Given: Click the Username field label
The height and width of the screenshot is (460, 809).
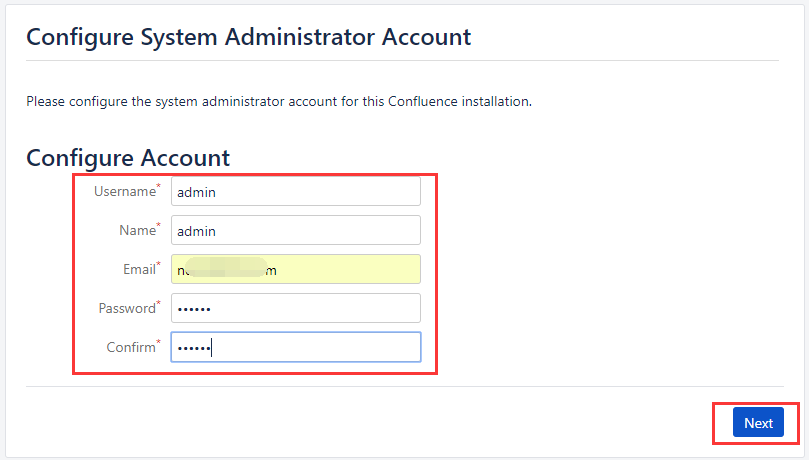Looking at the screenshot, I should 125,191.
